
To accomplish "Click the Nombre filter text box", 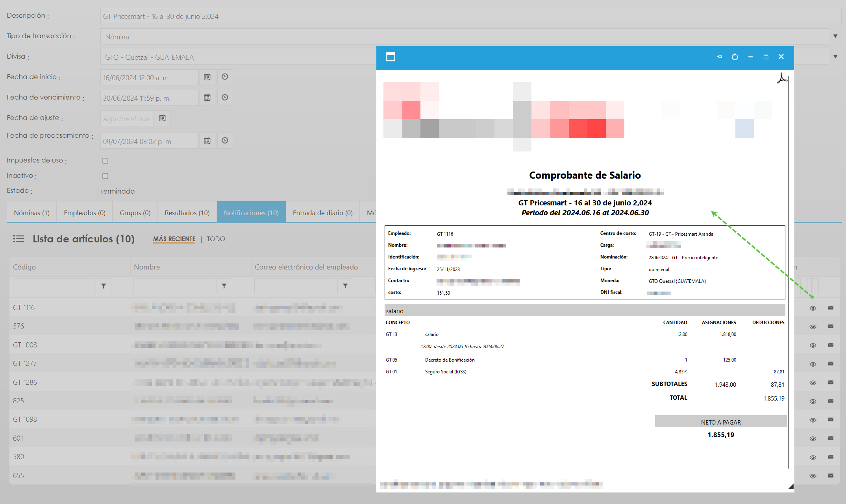I will click(174, 286).
